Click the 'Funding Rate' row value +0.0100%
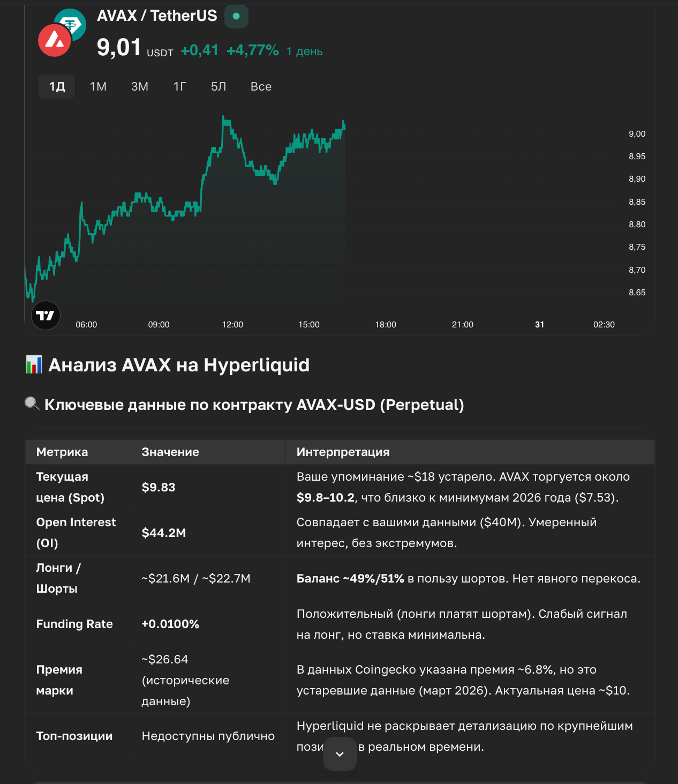Image resolution: width=678 pixels, height=784 pixels. (x=169, y=624)
